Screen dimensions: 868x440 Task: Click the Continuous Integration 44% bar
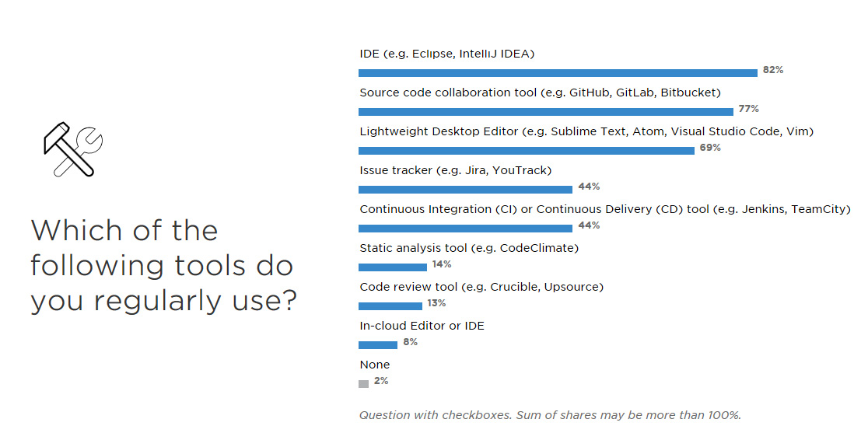[466, 228]
